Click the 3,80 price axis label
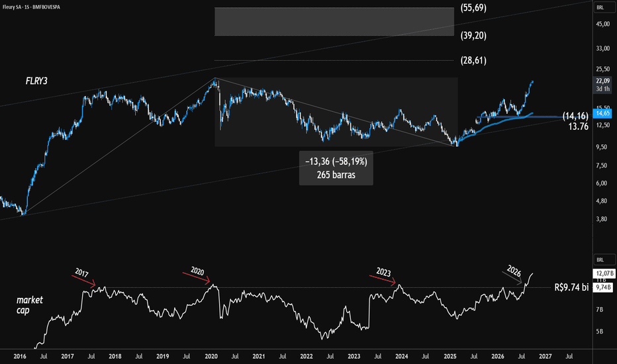Screen dimensions: 617x364 602,219
